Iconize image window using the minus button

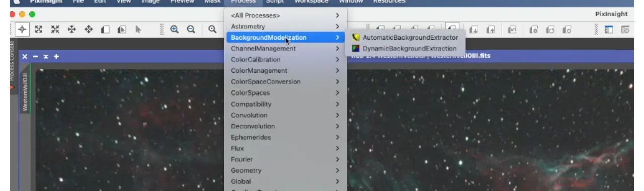pyautogui.click(x=35, y=57)
